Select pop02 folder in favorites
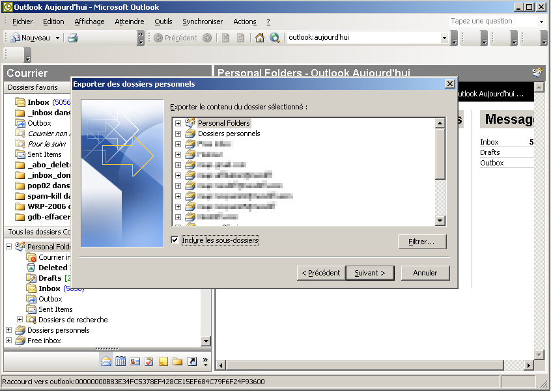551x392 pixels. (x=48, y=186)
